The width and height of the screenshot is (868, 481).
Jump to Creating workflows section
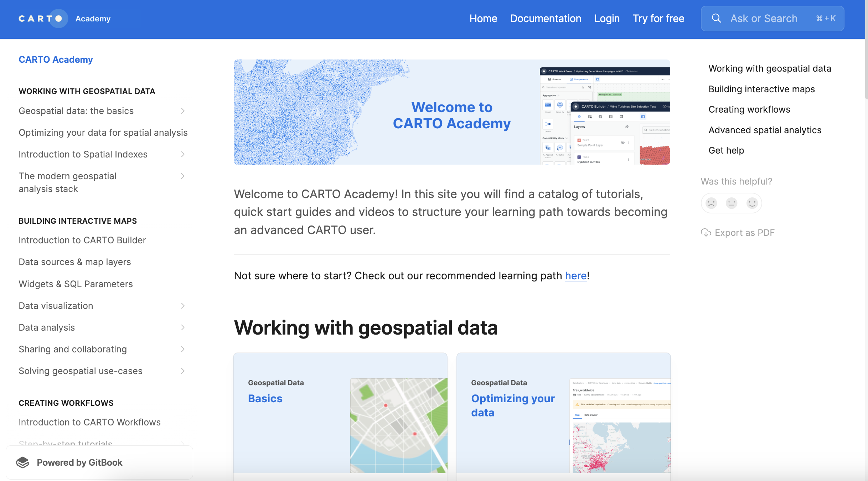click(x=749, y=109)
